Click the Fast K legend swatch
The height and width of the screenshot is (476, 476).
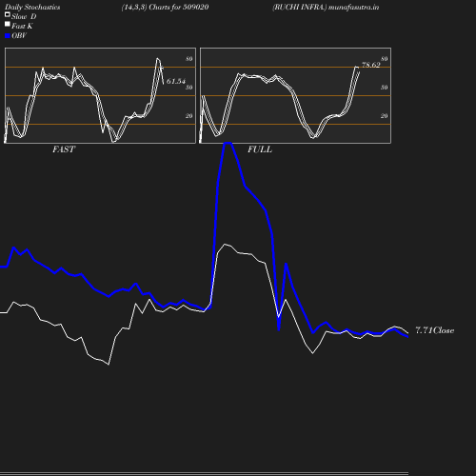[8, 24]
